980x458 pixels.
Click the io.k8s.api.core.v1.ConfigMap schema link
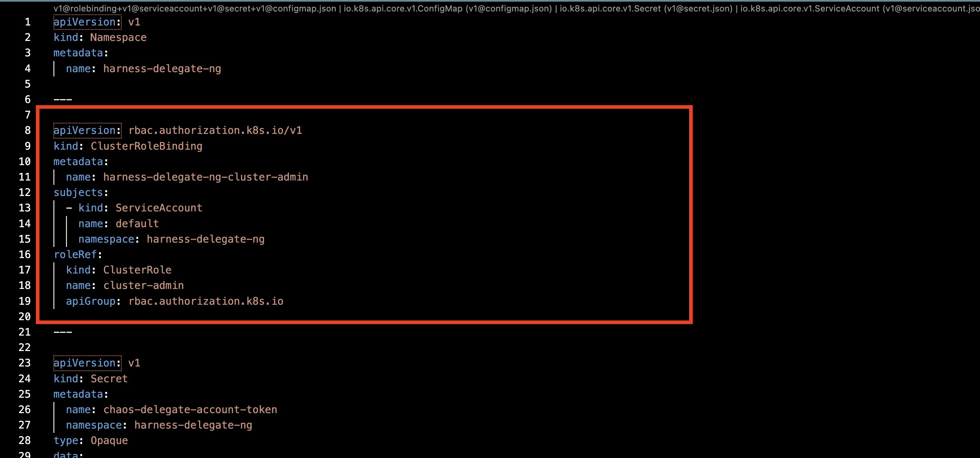(x=447, y=8)
